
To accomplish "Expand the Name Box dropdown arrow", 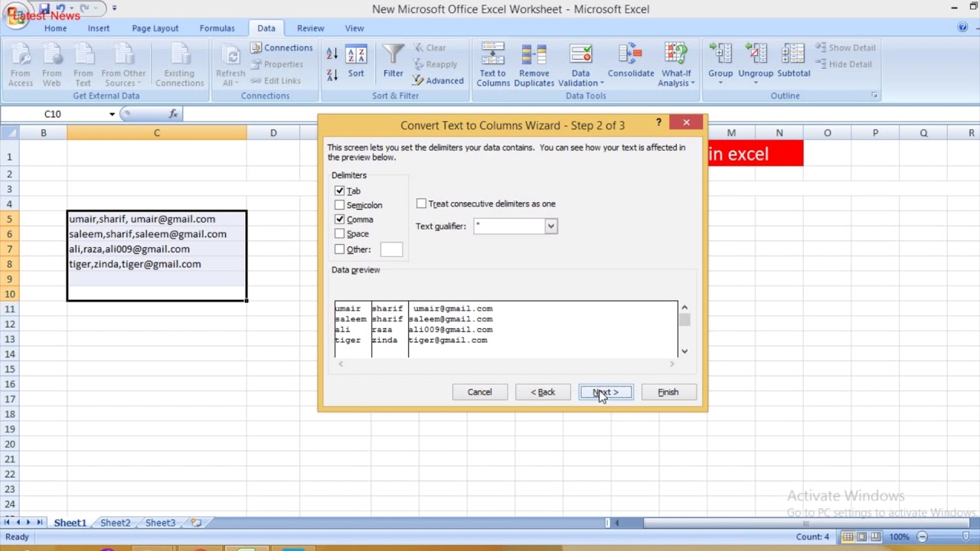I will point(112,114).
